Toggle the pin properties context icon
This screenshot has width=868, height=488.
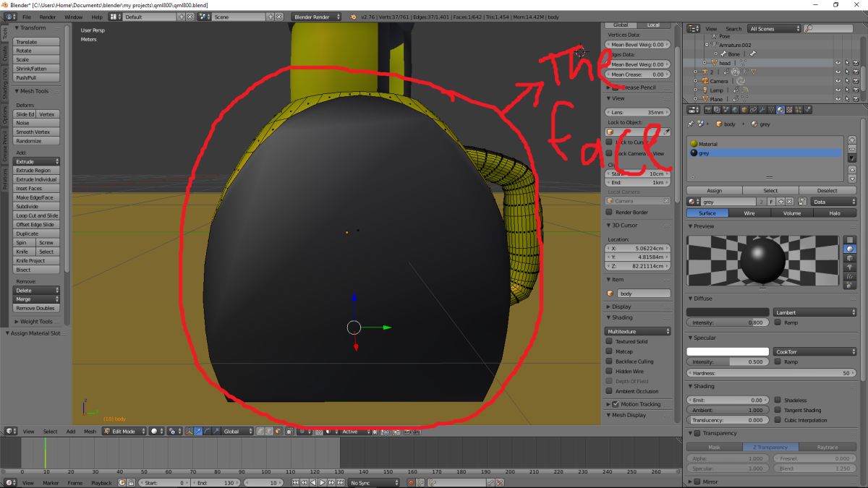[x=691, y=124]
